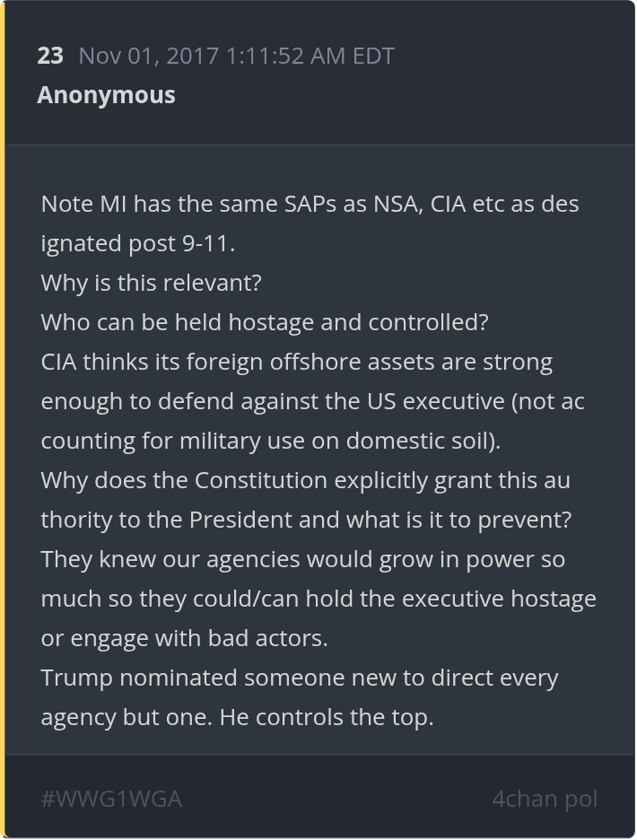Click the line starting "thority to the President"
Screen dimensions: 637x840
[308, 520]
